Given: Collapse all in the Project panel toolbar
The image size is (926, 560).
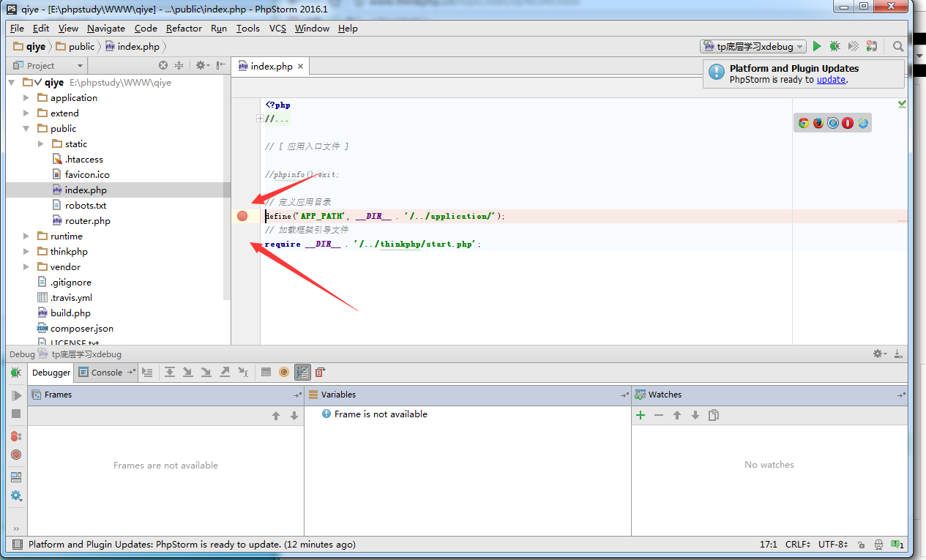Looking at the screenshot, I should tap(179, 65).
